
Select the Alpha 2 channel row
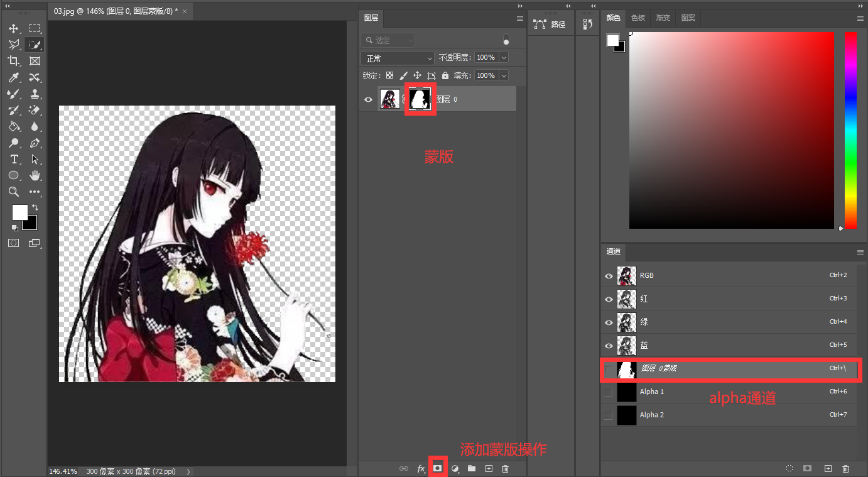coord(729,415)
